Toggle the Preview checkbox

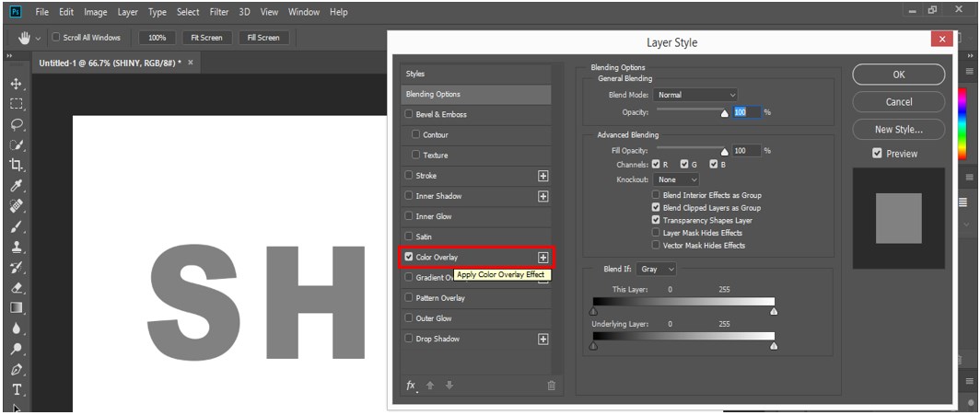coord(878,154)
